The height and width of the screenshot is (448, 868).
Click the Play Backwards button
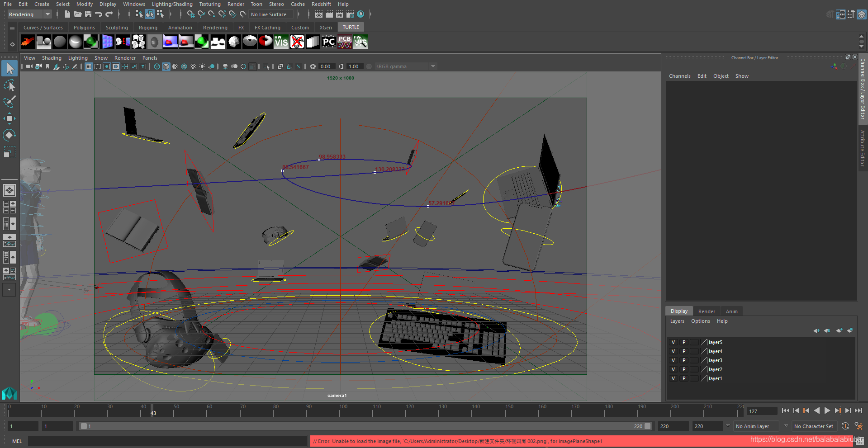[x=816, y=410]
